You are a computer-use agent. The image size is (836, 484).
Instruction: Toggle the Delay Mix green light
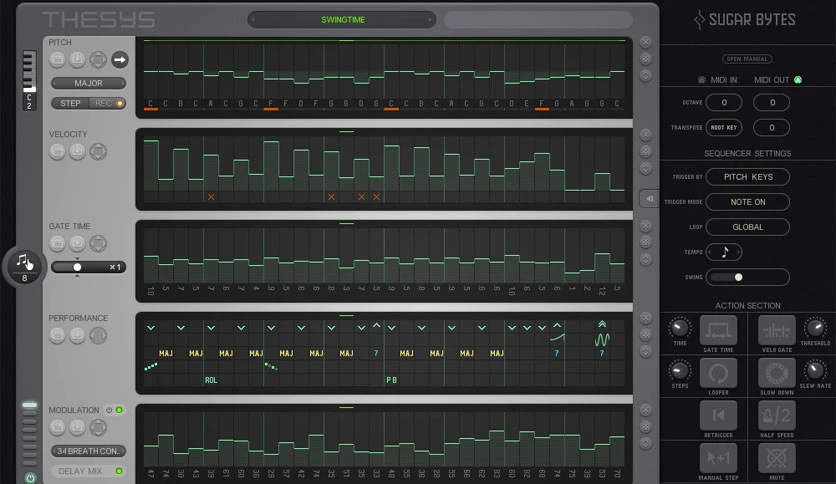pyautogui.click(x=119, y=471)
